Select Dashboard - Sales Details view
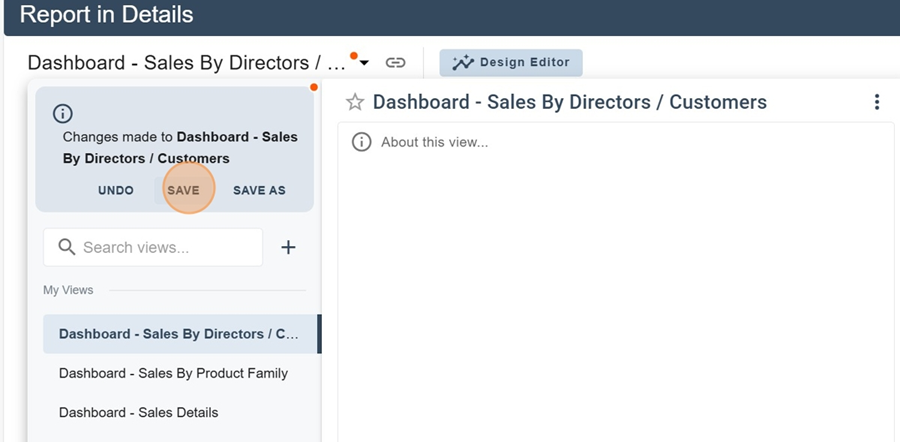 pos(138,412)
